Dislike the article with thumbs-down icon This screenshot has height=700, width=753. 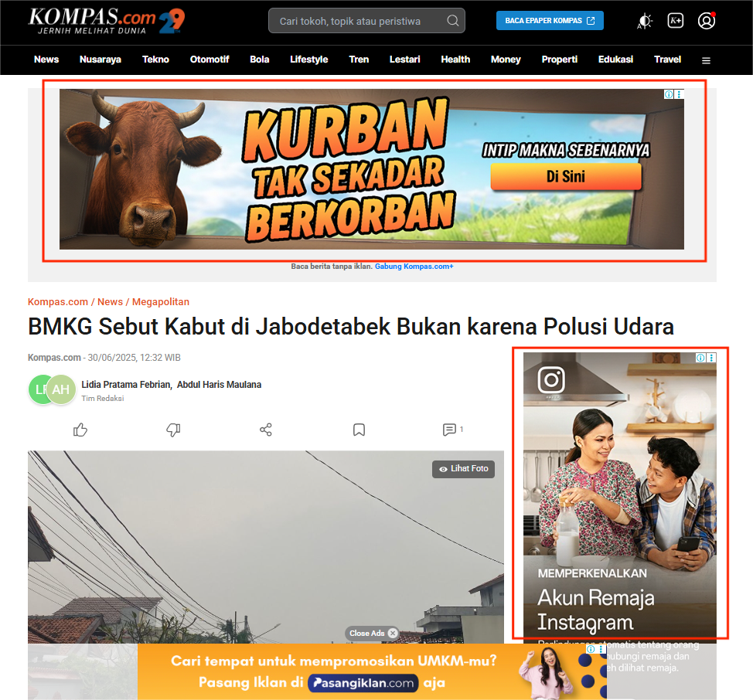173,430
